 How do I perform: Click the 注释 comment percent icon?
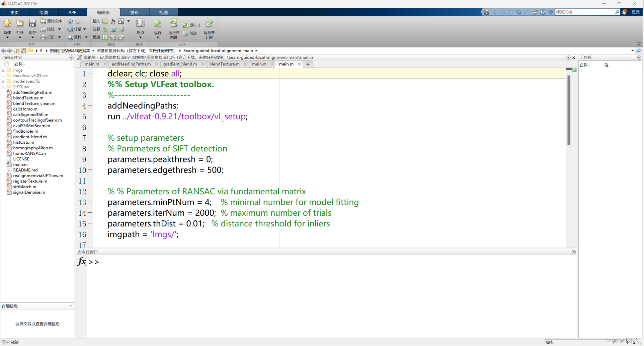(x=105, y=29)
